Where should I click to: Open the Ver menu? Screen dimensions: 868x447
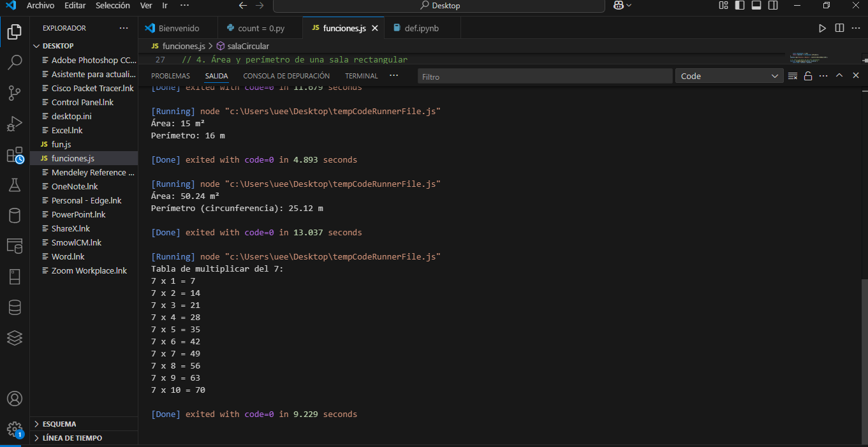point(146,5)
